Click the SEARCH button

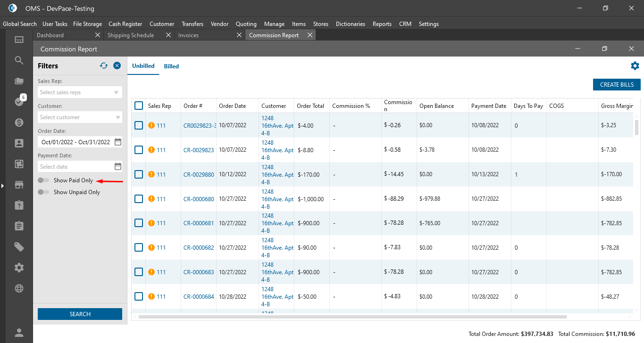coord(80,314)
